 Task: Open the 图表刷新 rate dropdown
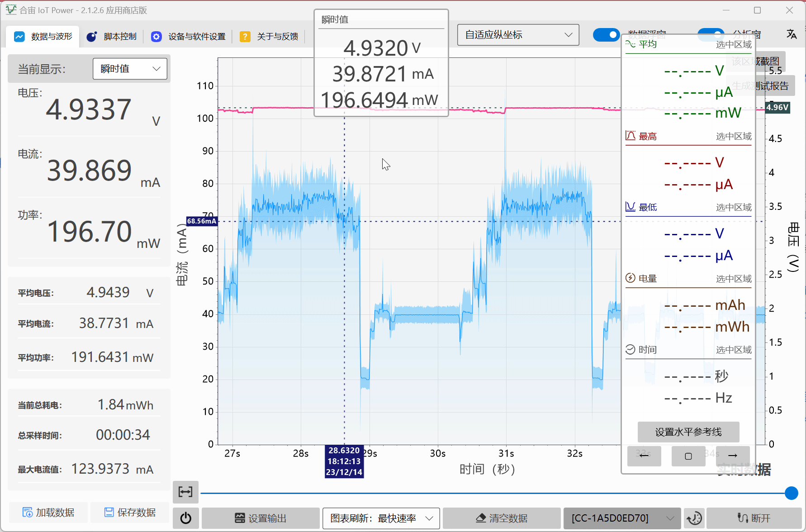pyautogui.click(x=381, y=518)
